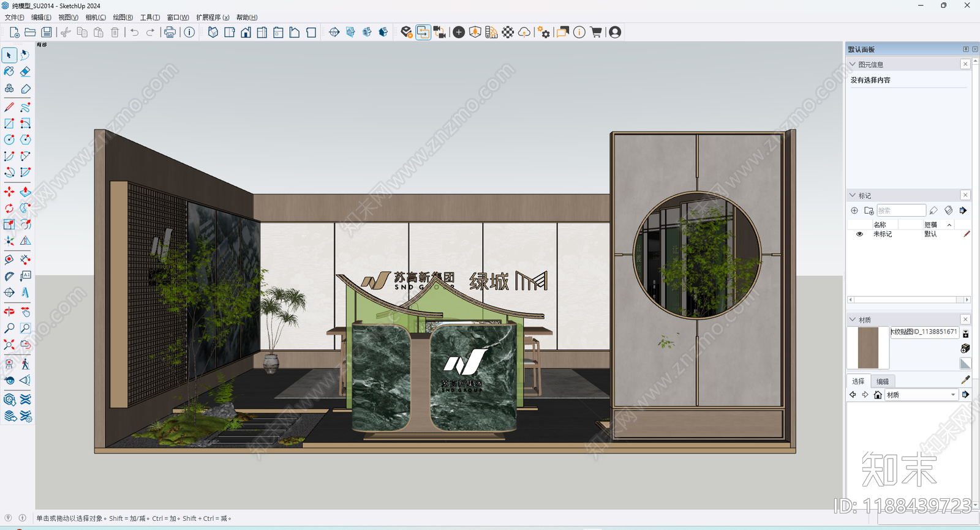This screenshot has height=530, width=980.
Task: Select the Rectangle drawing tool
Action: coord(9,124)
